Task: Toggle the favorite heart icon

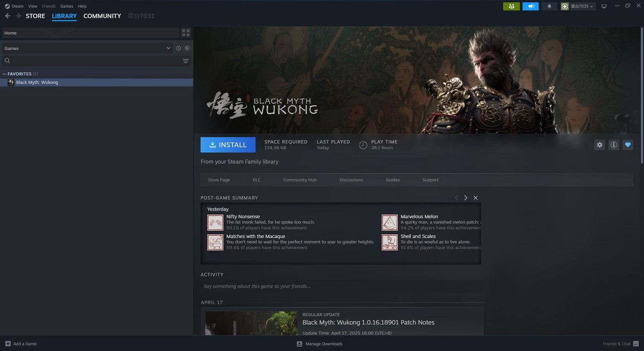Action: [627, 145]
